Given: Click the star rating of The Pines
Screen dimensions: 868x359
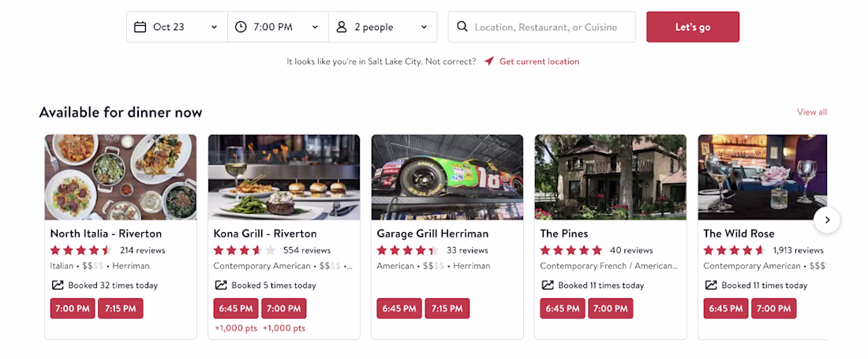Looking at the screenshot, I should click(x=571, y=250).
